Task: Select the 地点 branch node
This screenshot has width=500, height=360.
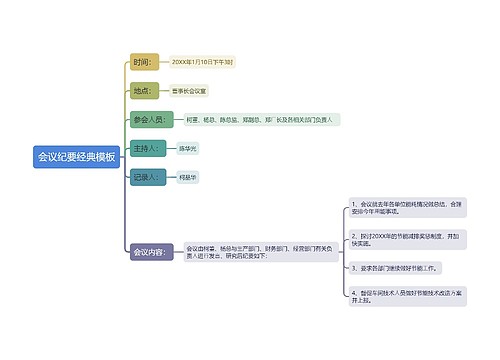Action: point(144,91)
